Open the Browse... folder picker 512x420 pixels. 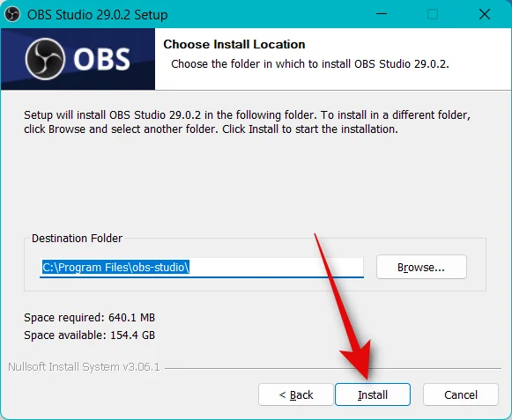click(x=421, y=268)
